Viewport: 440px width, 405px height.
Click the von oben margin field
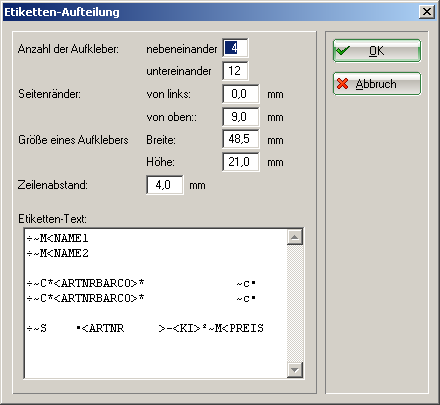[x=241, y=117]
